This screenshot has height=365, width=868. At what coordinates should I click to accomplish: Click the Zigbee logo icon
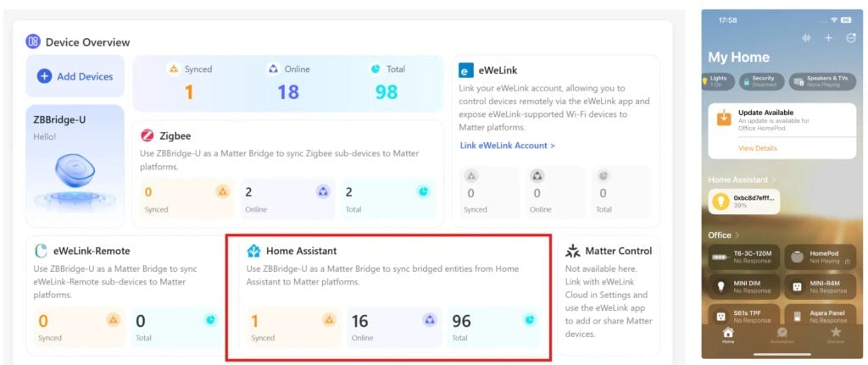pyautogui.click(x=147, y=135)
